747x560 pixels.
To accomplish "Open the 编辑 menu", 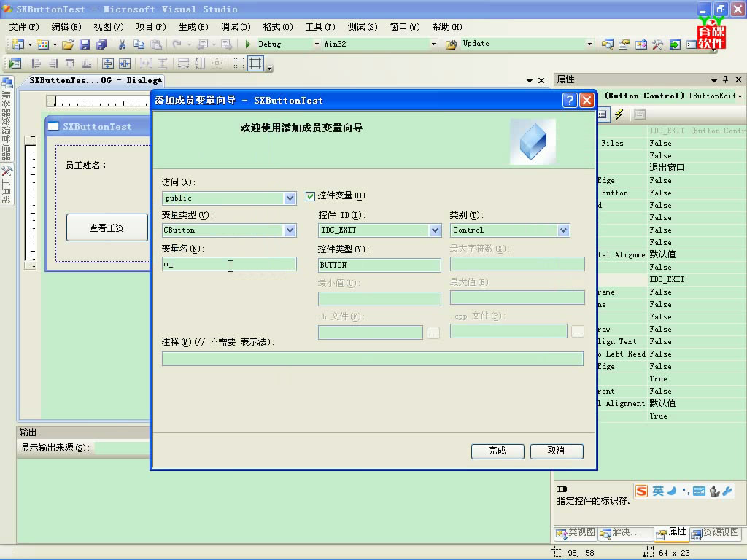I will point(66,27).
